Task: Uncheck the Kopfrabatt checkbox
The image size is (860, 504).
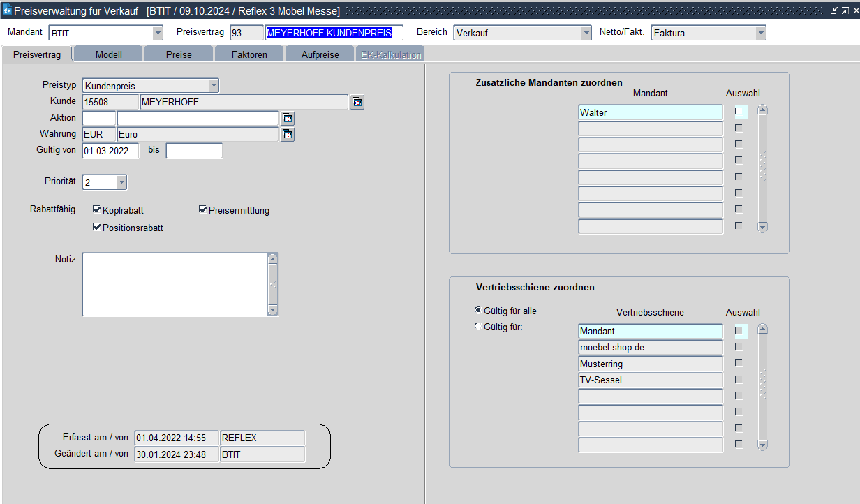Action: 97,209
